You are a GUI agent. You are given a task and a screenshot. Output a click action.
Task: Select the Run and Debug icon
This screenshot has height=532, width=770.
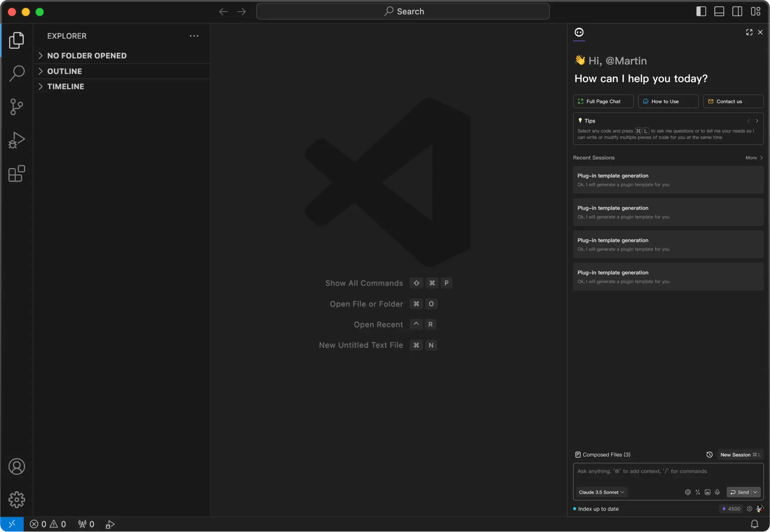[16, 140]
